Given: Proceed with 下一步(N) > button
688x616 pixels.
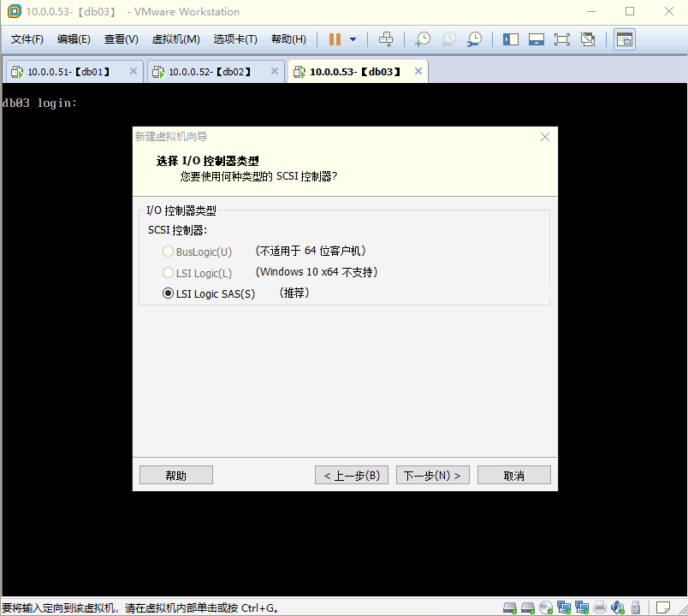Looking at the screenshot, I should (433, 475).
